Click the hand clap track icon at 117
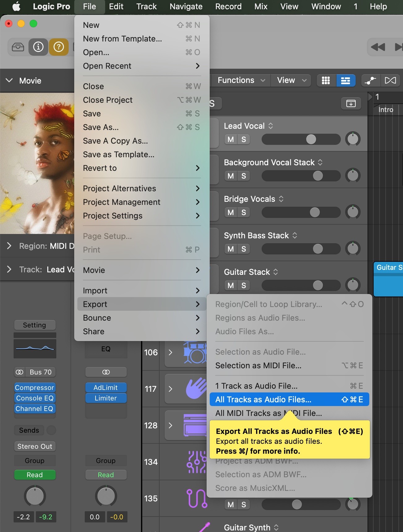The image size is (403, 532). (196, 388)
